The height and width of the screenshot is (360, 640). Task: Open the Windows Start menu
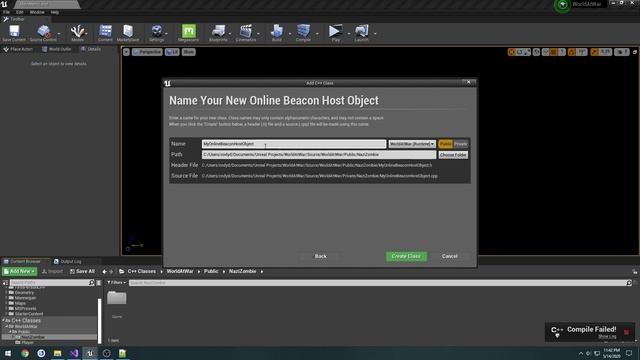click(x=8, y=353)
